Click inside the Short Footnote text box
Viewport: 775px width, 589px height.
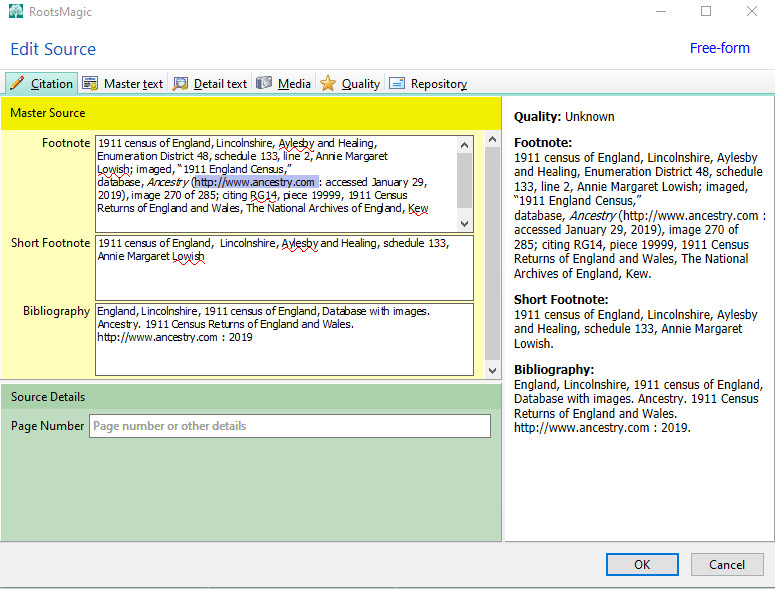(x=284, y=268)
